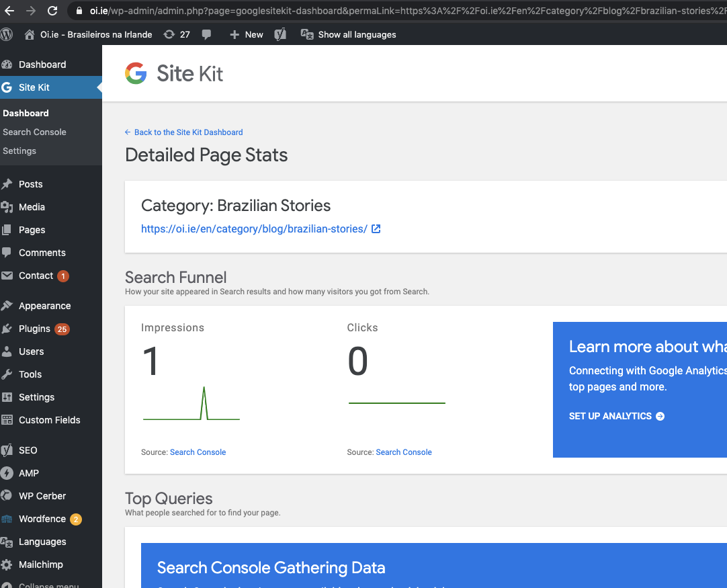This screenshot has height=588, width=727.
Task: Open the Custom Fields menu
Action: pos(51,420)
